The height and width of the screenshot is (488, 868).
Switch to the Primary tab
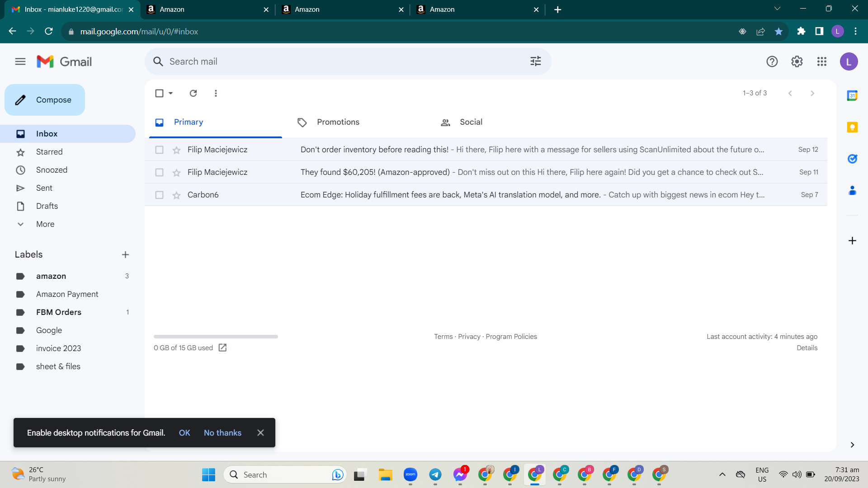click(x=216, y=122)
